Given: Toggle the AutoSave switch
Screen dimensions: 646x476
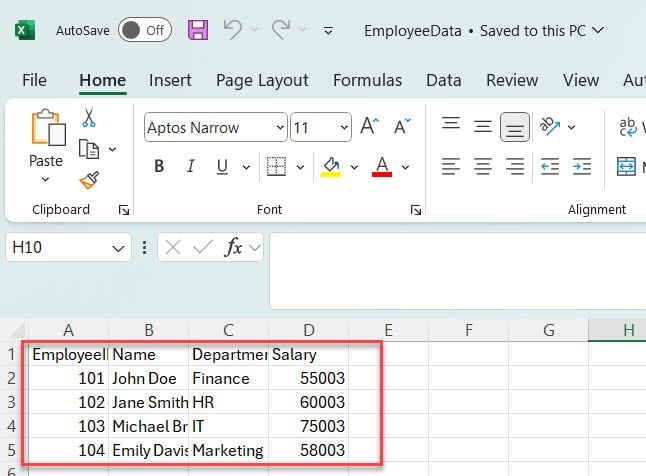Looking at the screenshot, I should (x=145, y=30).
